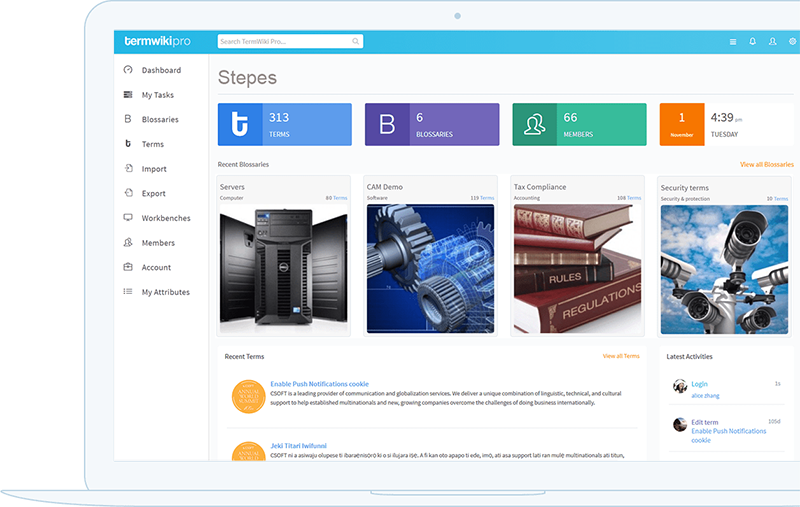
Task: Click avatar beside Edit term activity
Action: [680, 424]
